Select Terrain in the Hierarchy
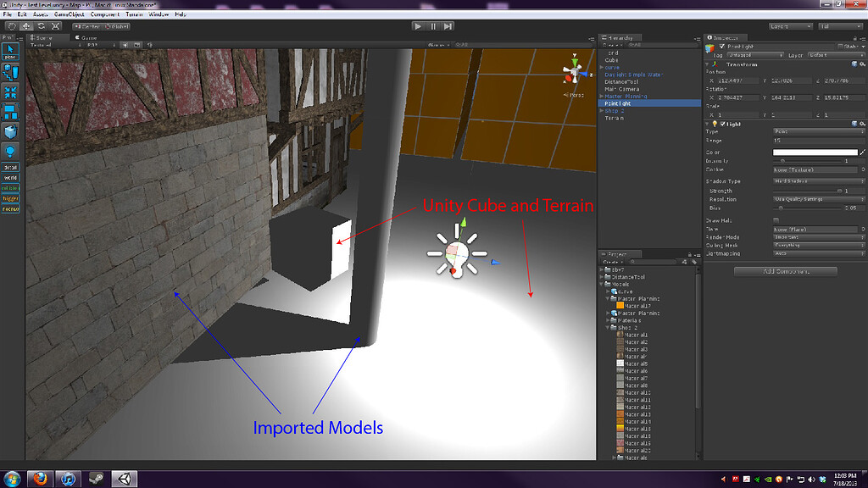 tap(615, 118)
